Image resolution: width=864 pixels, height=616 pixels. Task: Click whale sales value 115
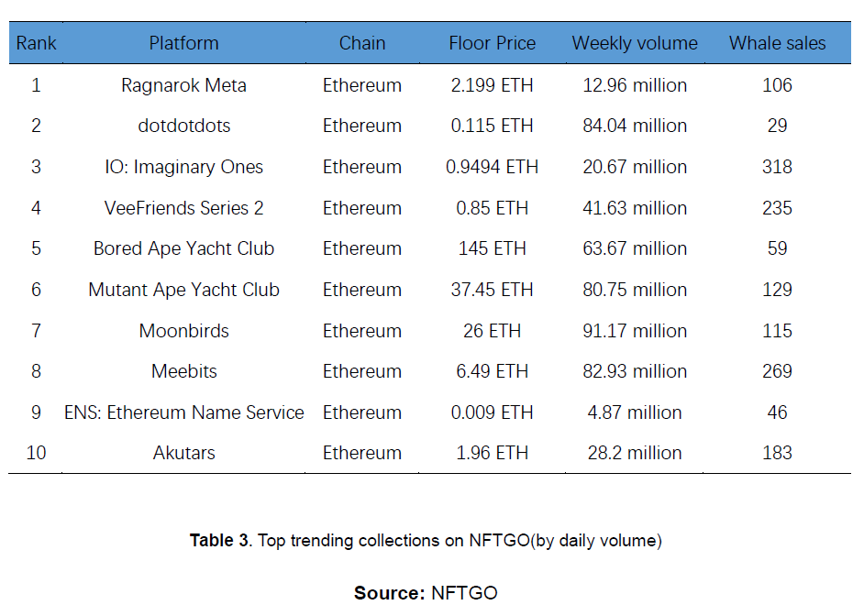pos(778,331)
